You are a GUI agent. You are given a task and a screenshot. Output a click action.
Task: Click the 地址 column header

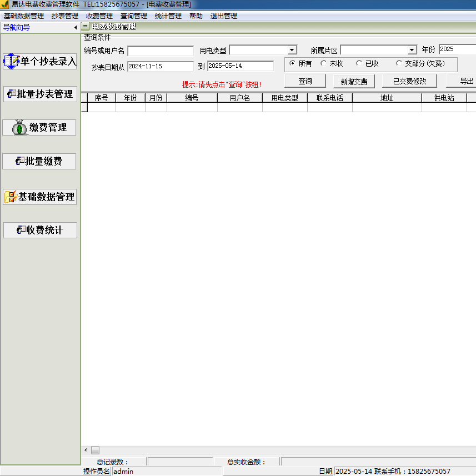[387, 98]
